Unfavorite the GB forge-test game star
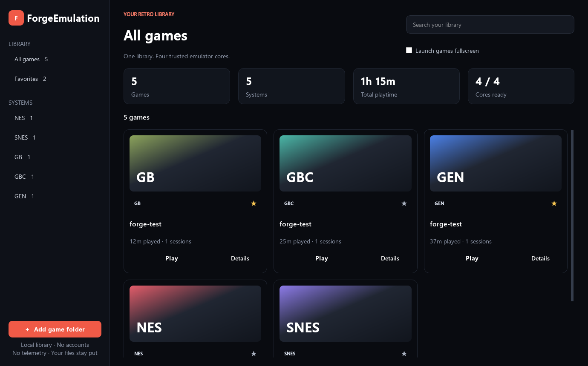The width and height of the screenshot is (588, 366). [254, 203]
